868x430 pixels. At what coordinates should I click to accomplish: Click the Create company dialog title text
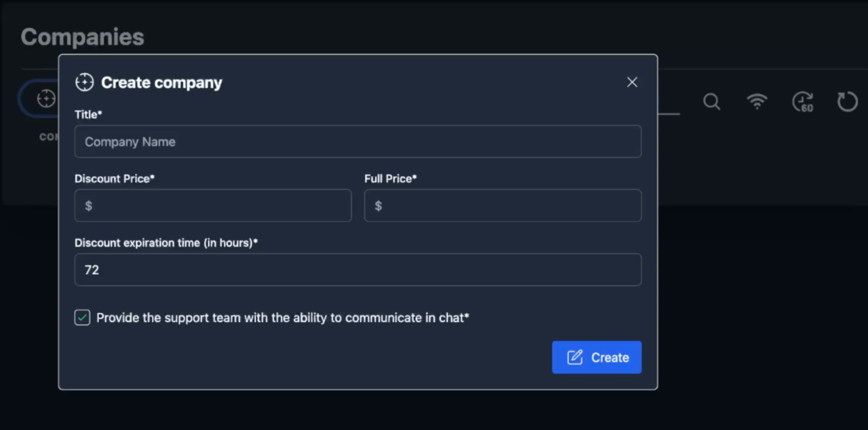(x=161, y=82)
